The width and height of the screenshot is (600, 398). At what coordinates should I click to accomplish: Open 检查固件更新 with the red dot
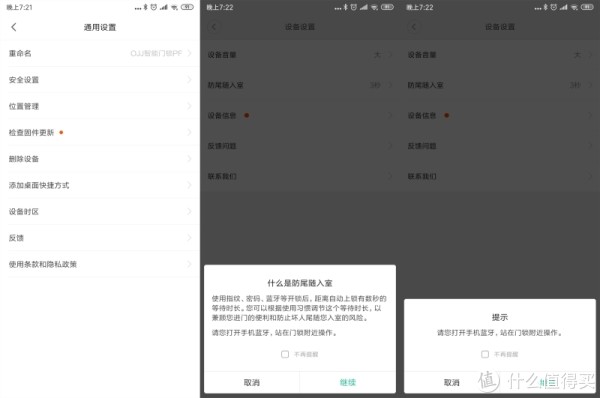tap(100, 132)
